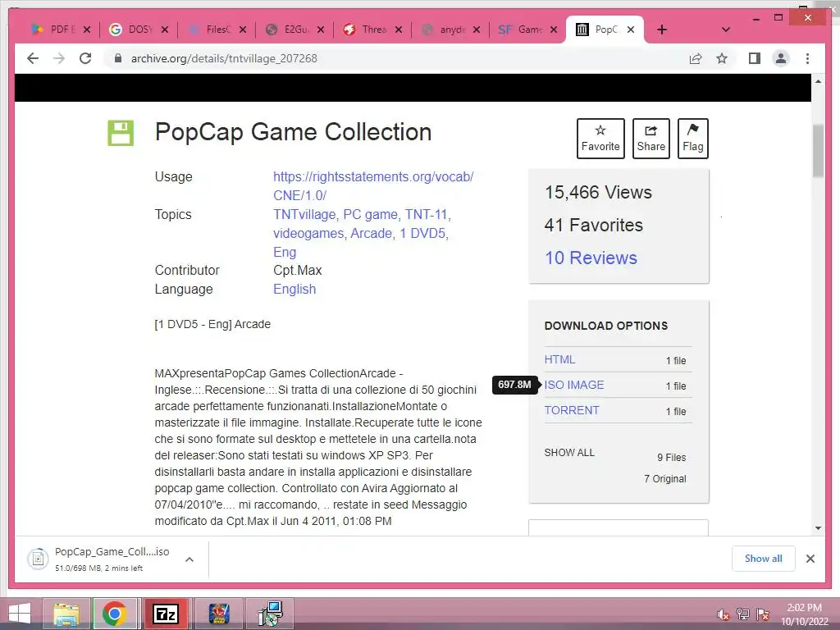Image resolution: width=840 pixels, height=630 pixels.
Task: Open the PC game topic link
Action: [371, 214]
